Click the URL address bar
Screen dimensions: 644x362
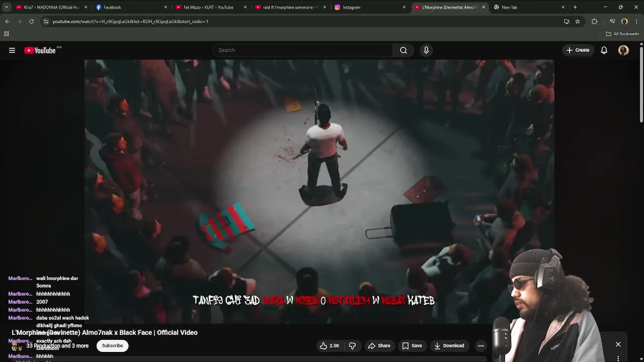[x=302, y=21]
